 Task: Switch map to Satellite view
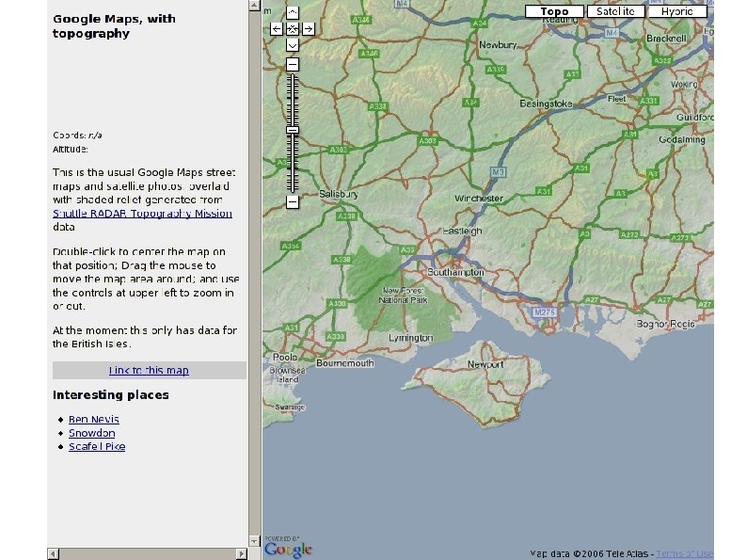pos(615,11)
